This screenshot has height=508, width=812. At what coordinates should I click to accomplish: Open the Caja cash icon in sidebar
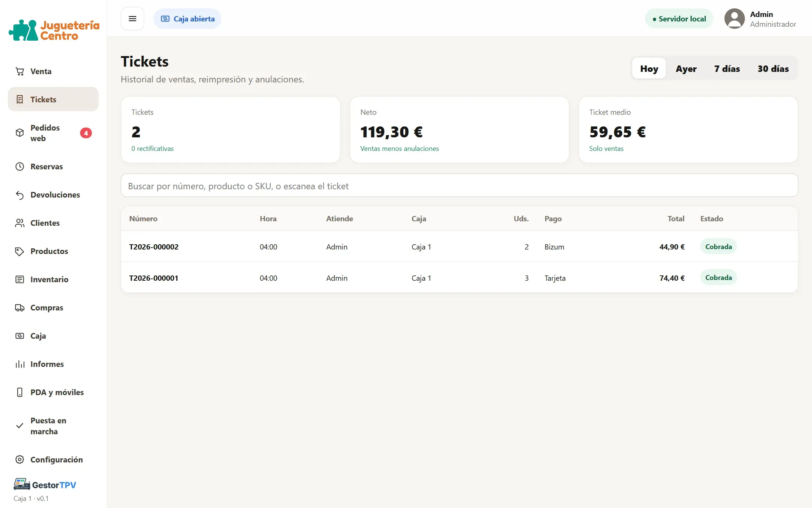[x=20, y=336]
